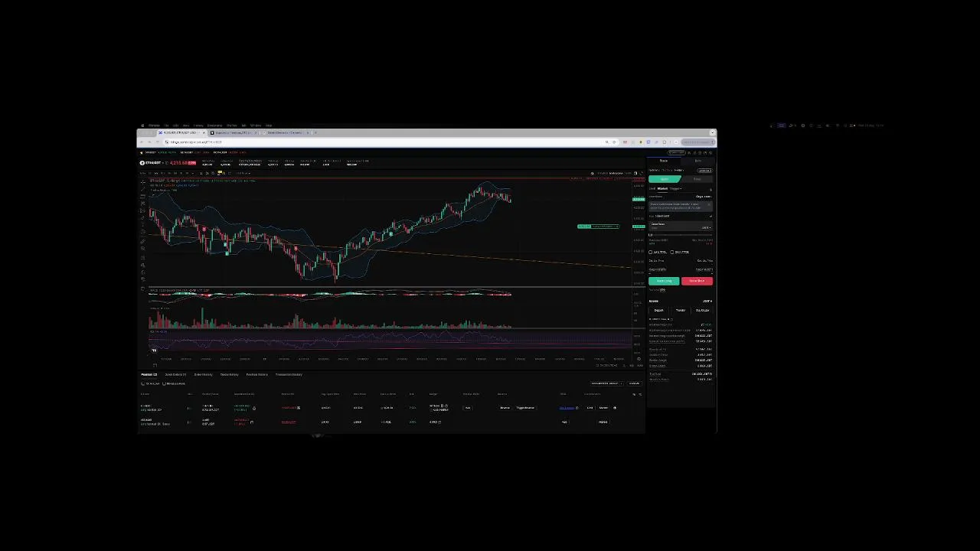Click the browser address bar
Viewport: 980px width, 551px height.
tap(383, 142)
